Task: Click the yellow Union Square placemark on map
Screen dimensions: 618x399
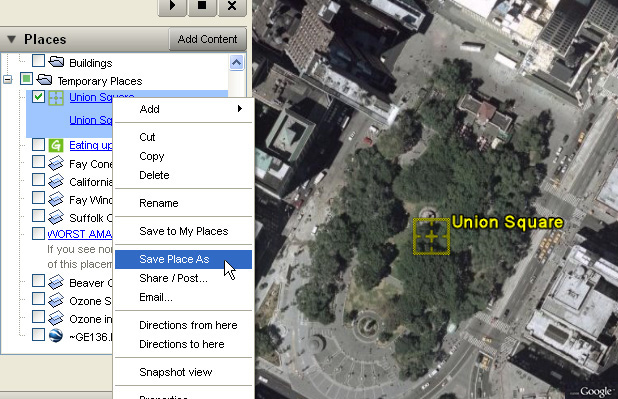Action: click(432, 237)
